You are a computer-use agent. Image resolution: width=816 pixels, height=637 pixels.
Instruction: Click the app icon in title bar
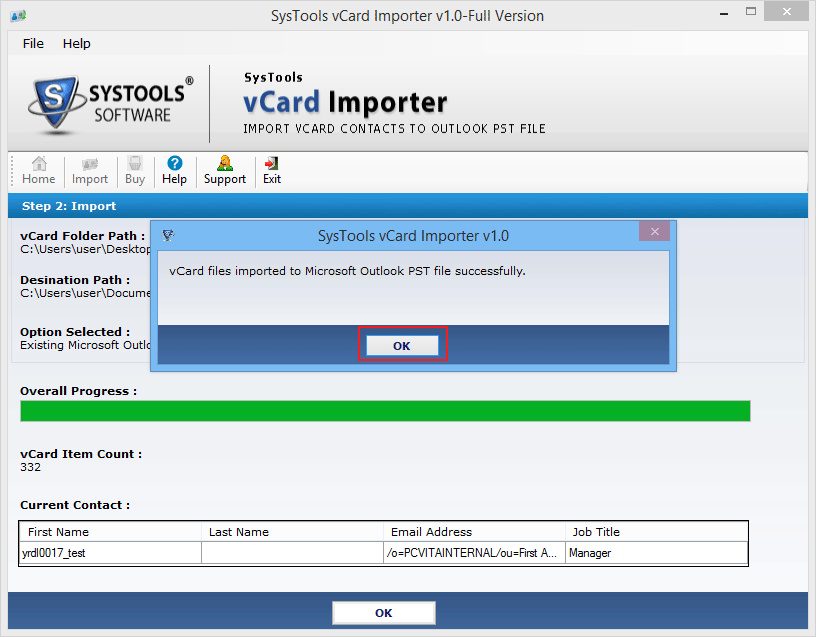(x=18, y=16)
